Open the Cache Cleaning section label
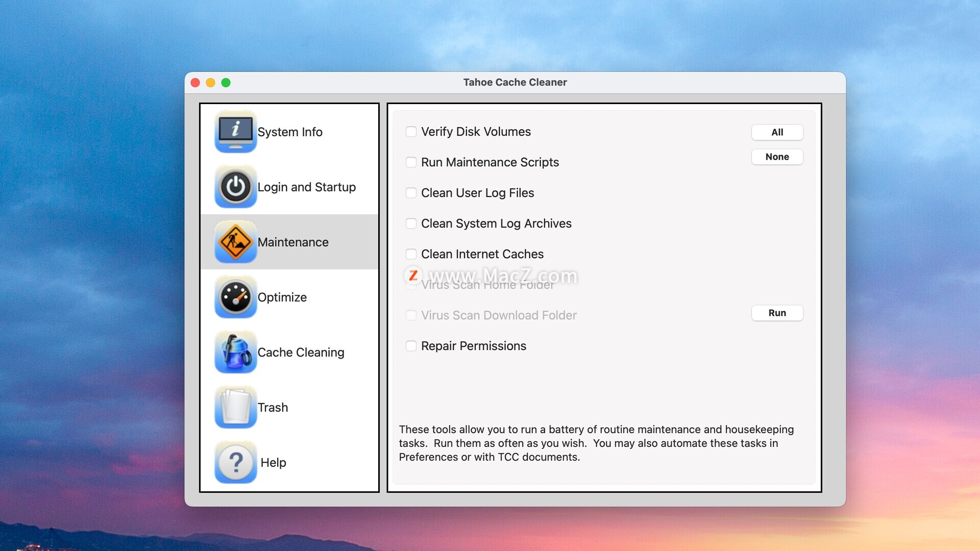 pos(301,353)
